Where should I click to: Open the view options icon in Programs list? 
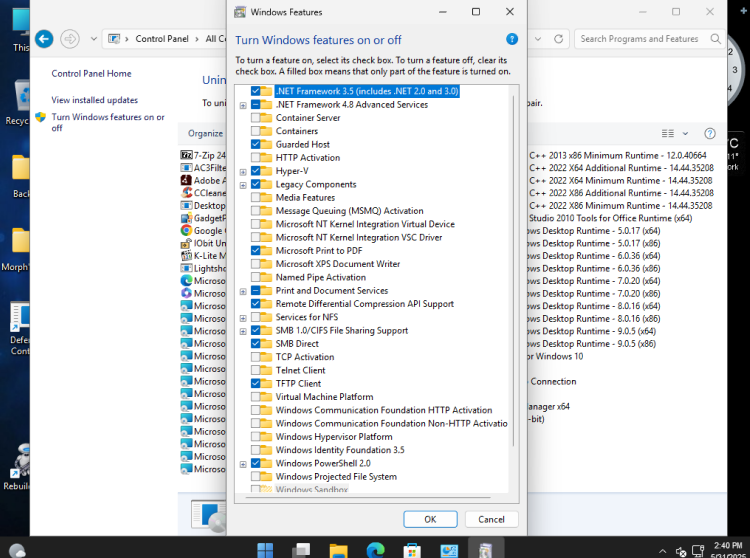[x=668, y=133]
